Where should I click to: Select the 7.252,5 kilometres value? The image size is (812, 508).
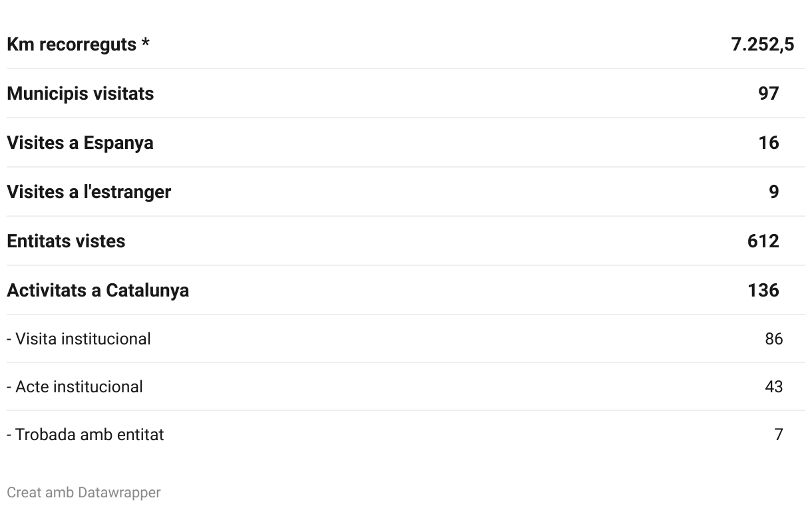click(762, 45)
